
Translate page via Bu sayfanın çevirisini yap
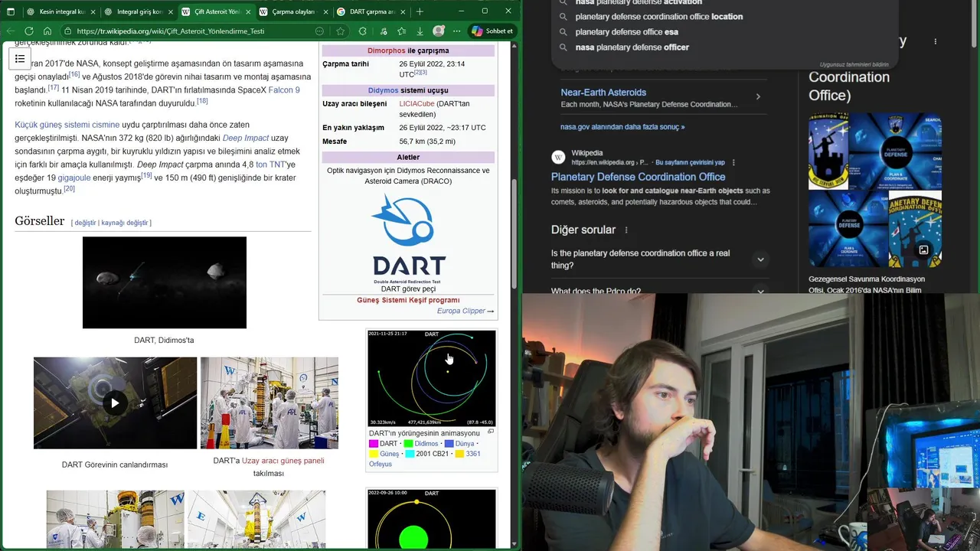tap(690, 162)
